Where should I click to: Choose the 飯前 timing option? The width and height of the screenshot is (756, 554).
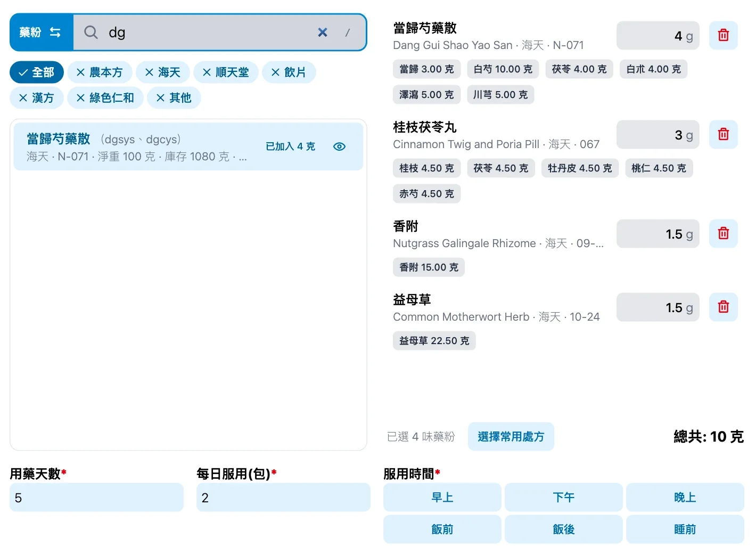442,529
